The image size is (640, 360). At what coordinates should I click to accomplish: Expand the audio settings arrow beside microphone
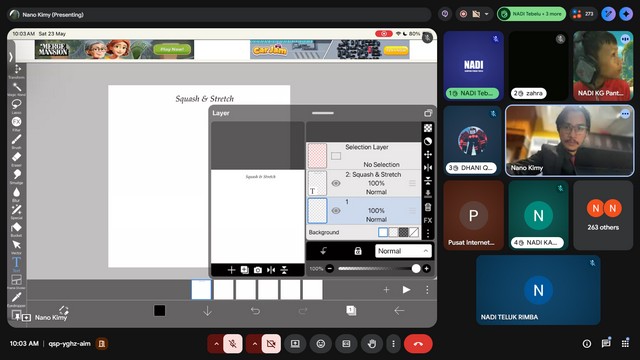(x=216, y=344)
